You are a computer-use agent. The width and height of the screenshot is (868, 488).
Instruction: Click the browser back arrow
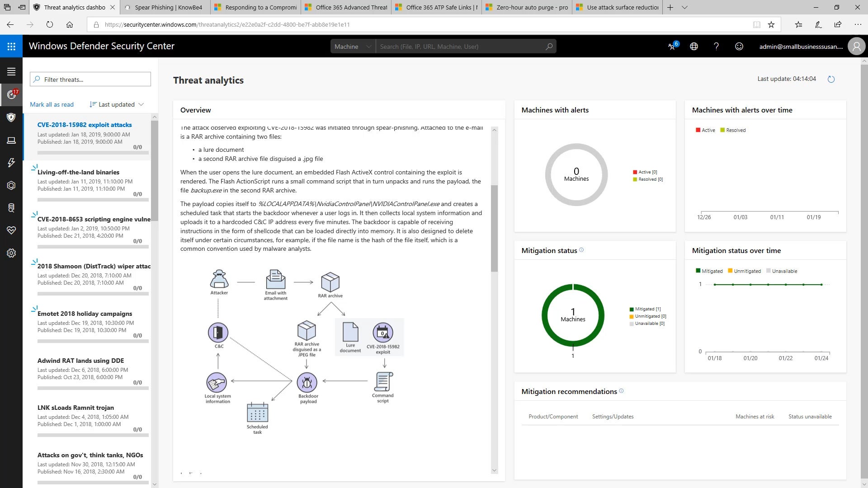pos(10,24)
